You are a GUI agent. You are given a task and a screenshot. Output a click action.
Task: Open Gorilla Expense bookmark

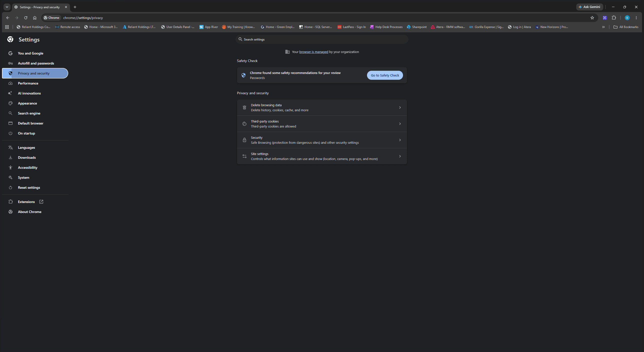[486, 27]
